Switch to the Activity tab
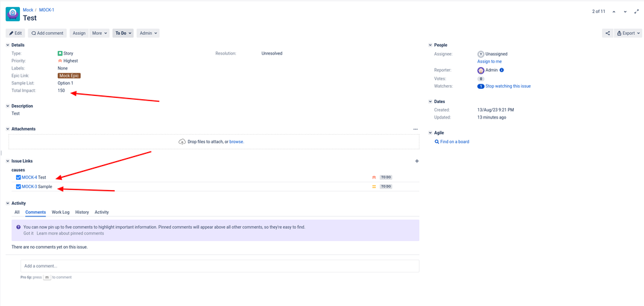The width and height of the screenshot is (644, 306). coord(102,212)
